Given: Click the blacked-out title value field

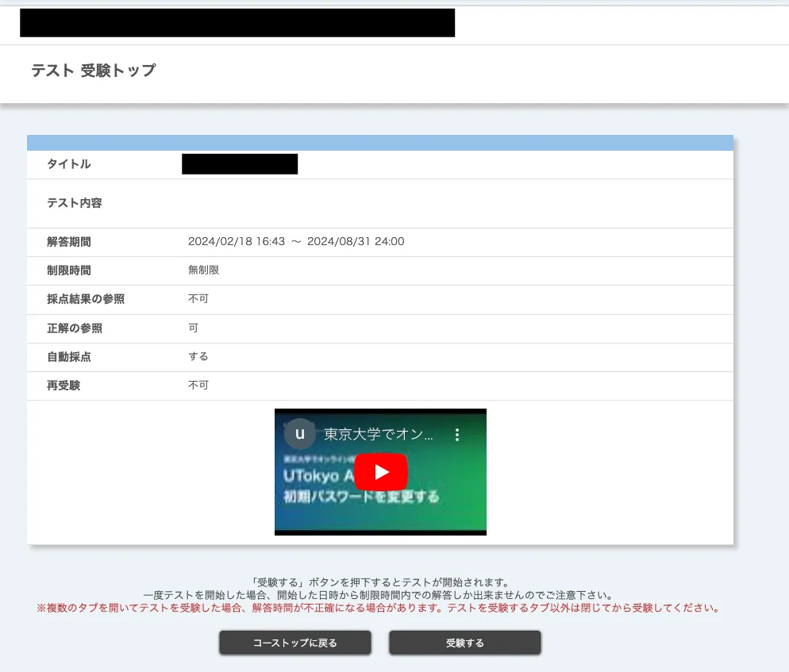Looking at the screenshot, I should [x=240, y=164].
